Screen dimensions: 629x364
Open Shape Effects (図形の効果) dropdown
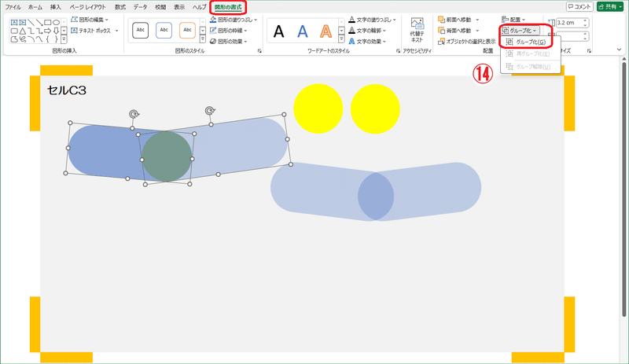tap(229, 42)
